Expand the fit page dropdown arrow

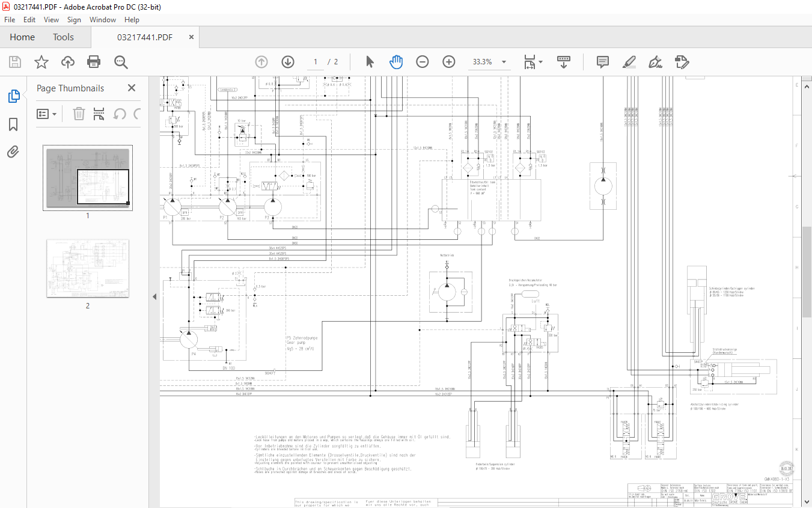pos(540,62)
